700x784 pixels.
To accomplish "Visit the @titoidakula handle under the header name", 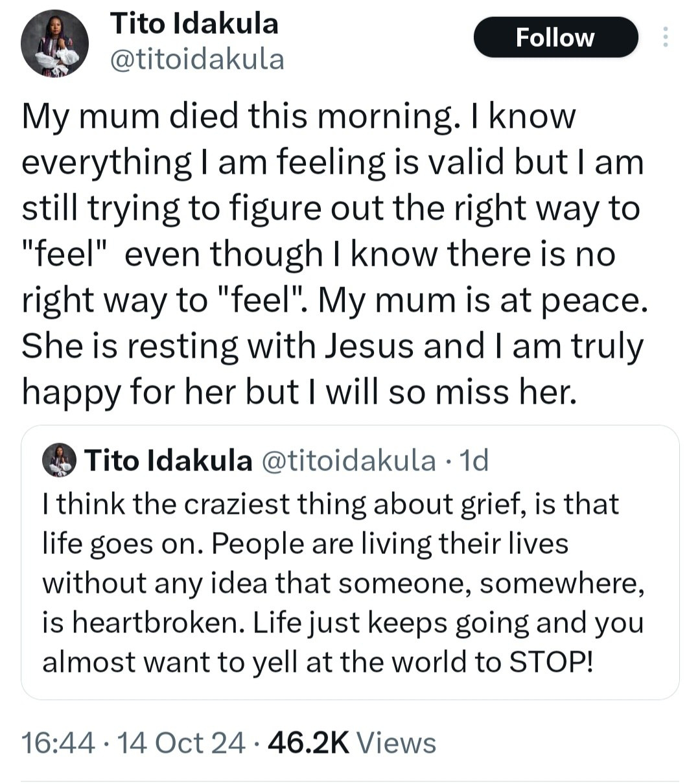I will 198,60.
